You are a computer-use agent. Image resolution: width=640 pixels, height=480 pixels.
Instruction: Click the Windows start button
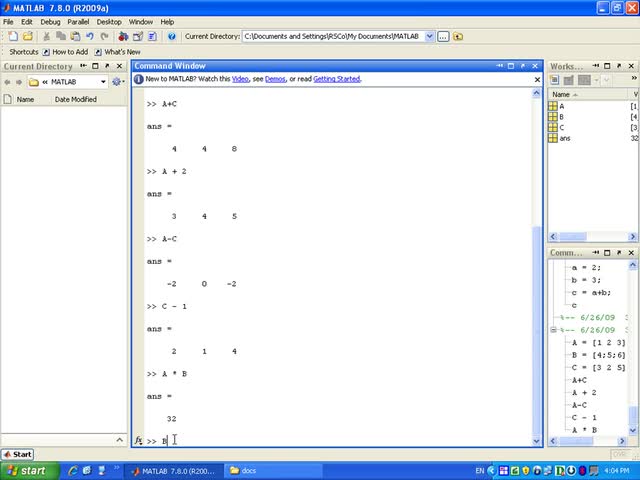(x=29, y=471)
